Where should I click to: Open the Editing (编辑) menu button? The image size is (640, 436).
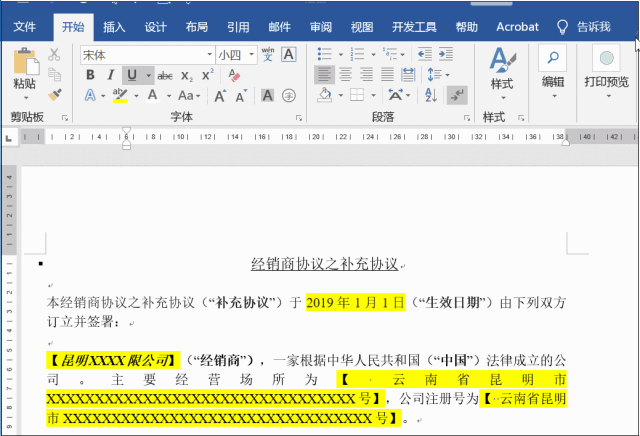pyautogui.click(x=553, y=73)
